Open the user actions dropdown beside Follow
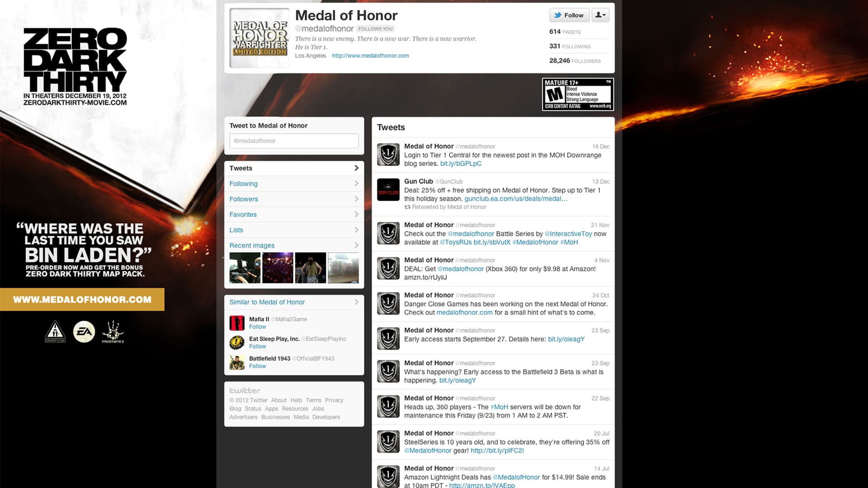Viewport: 868px width, 488px height. pos(600,15)
